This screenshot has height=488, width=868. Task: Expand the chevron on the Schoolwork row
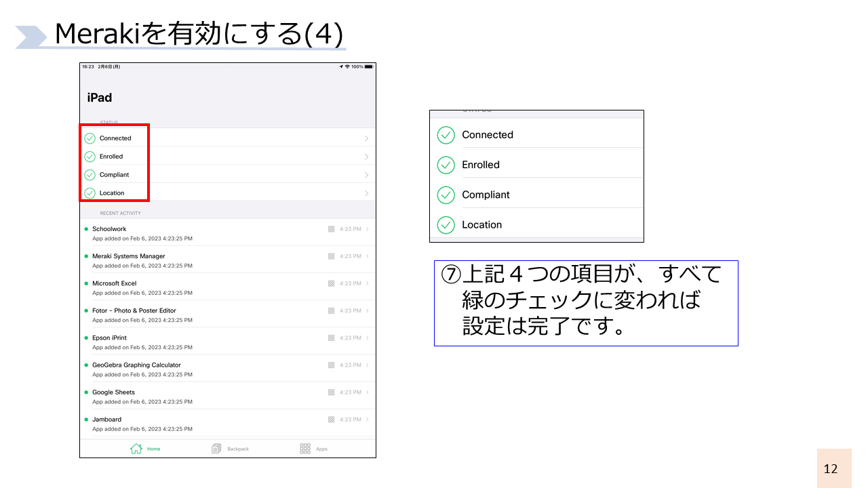coord(368,229)
